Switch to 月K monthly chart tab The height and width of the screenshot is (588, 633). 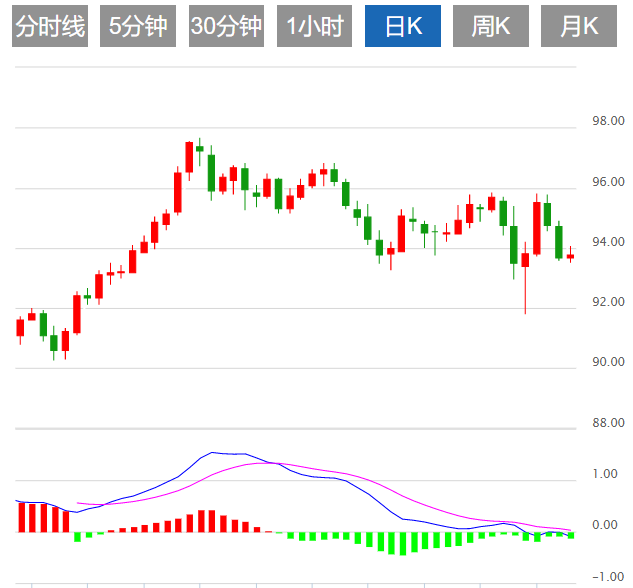pyautogui.click(x=579, y=26)
